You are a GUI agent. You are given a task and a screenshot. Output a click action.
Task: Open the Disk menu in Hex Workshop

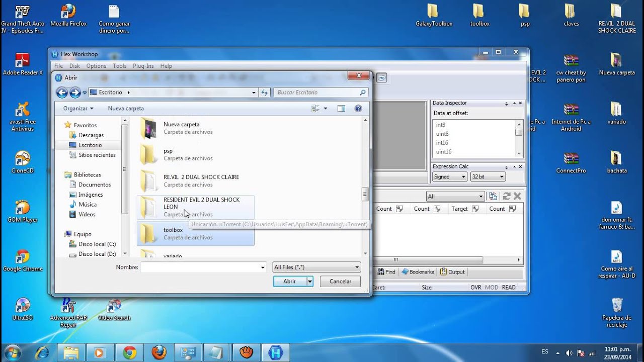(74, 66)
